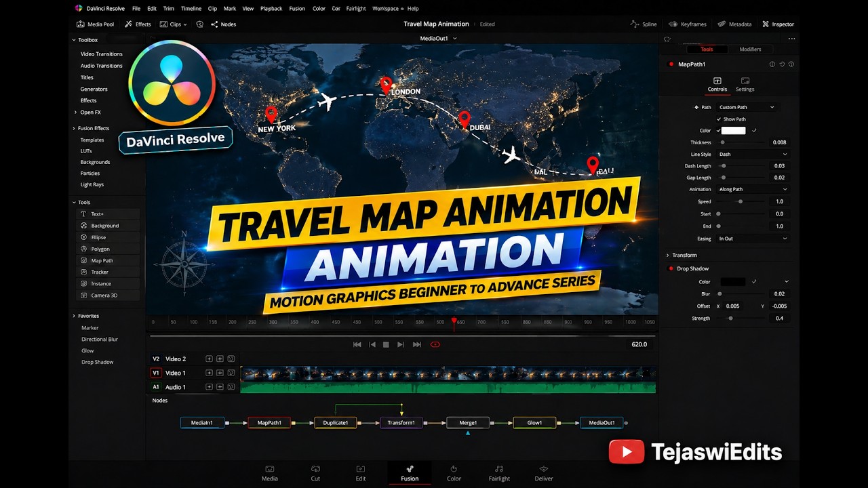The image size is (868, 488).
Task: Open the Animation dropdown set to Along Path
Action: (x=753, y=190)
